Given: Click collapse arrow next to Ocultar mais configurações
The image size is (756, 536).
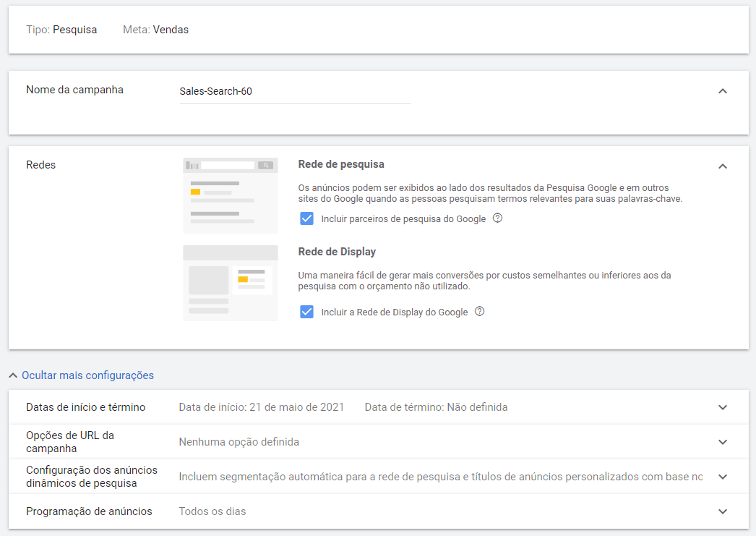Looking at the screenshot, I should pos(13,375).
